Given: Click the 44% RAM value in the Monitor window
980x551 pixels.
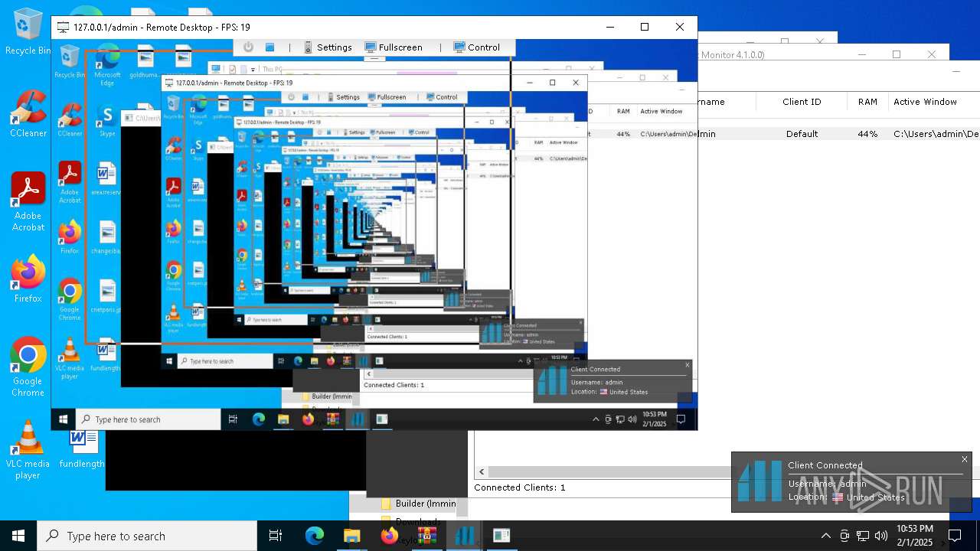Looking at the screenshot, I should pos(867,134).
